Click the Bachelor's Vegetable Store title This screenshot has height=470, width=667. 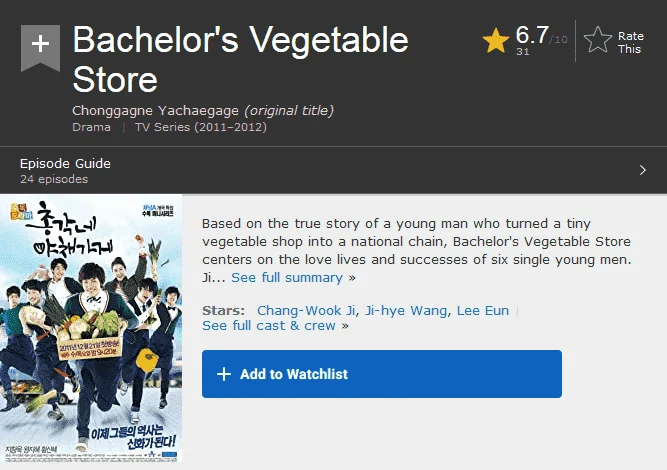[x=240, y=59]
